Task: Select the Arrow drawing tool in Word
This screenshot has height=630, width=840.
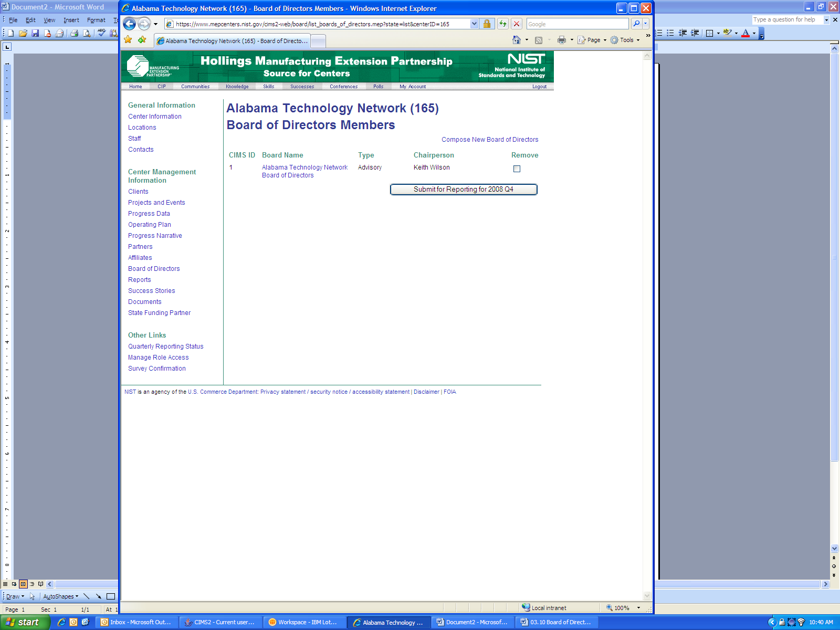Action: pos(99,596)
